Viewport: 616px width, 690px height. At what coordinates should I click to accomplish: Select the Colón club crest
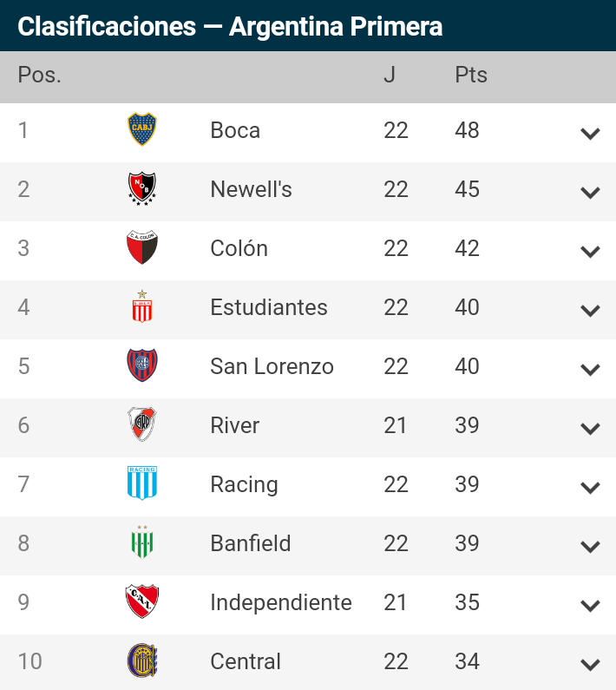click(141, 247)
